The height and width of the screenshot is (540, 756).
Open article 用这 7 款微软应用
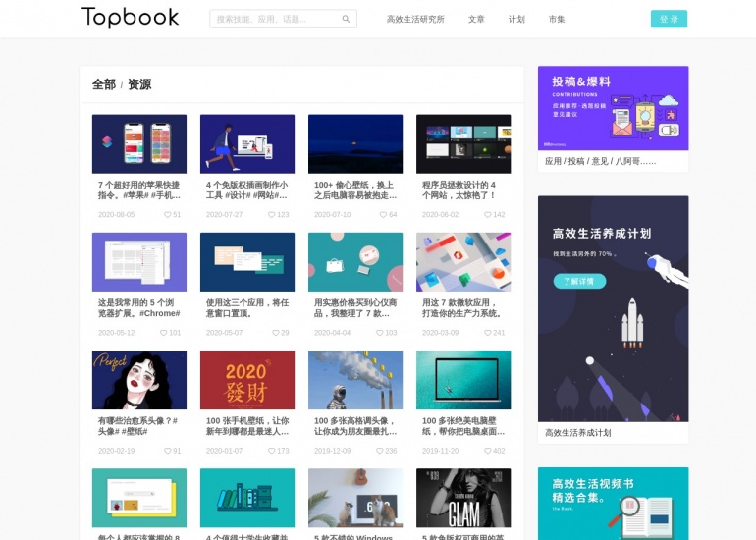click(462, 308)
